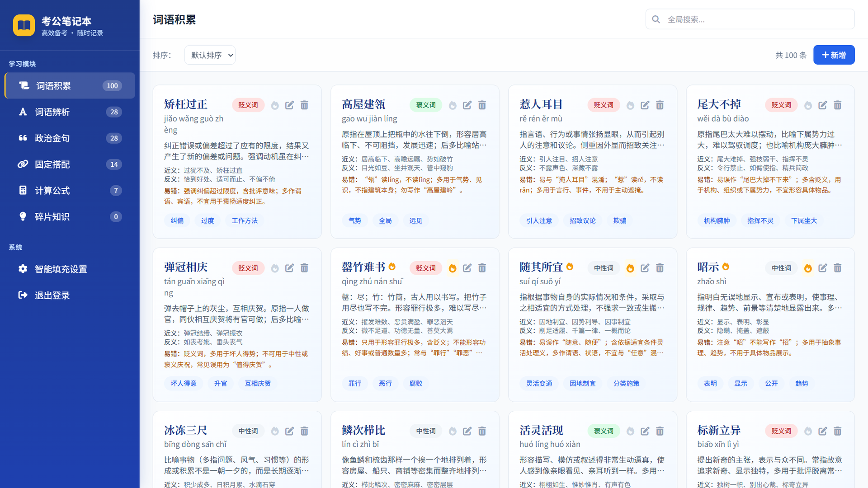Open 政治金句 module in sidebar

coord(70,138)
